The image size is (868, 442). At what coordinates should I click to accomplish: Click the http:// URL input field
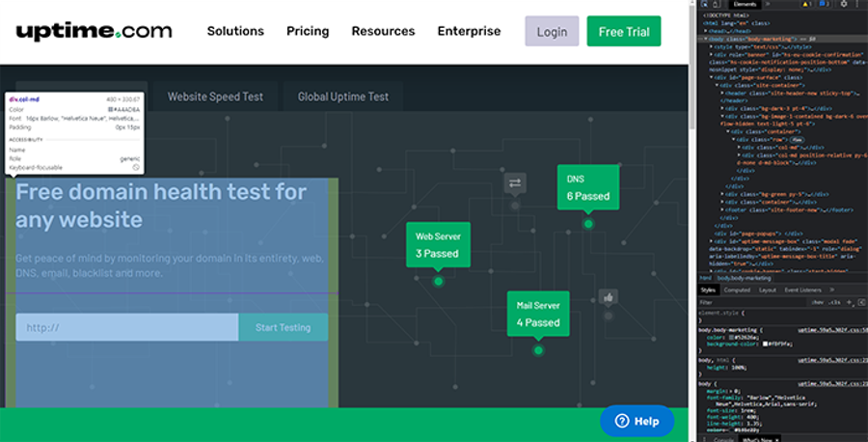tap(126, 327)
